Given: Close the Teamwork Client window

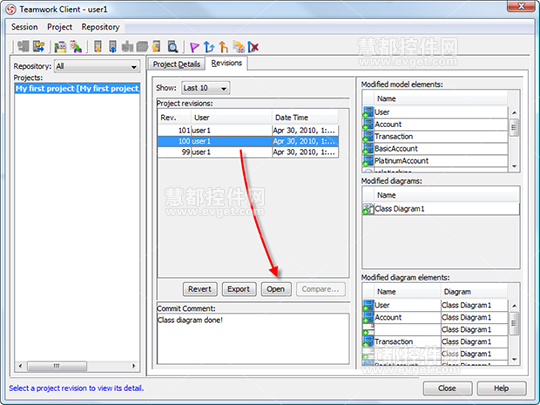Looking at the screenshot, I should 521,6.
